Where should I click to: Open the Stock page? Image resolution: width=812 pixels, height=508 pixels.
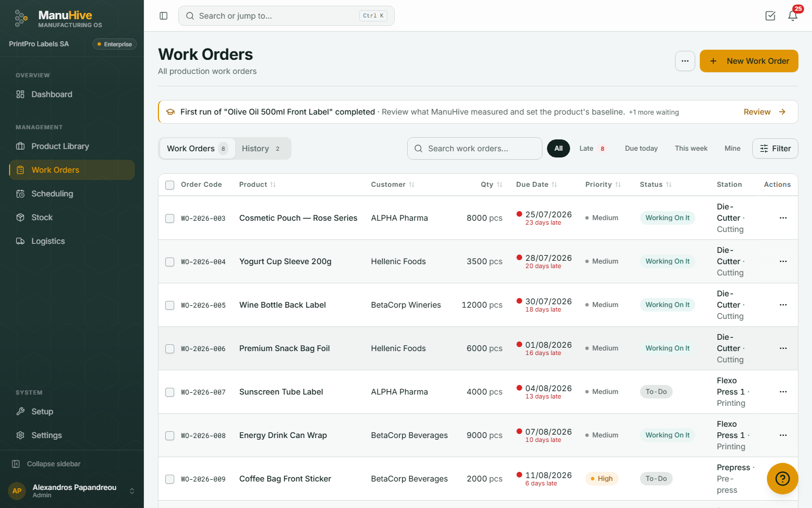point(72,217)
